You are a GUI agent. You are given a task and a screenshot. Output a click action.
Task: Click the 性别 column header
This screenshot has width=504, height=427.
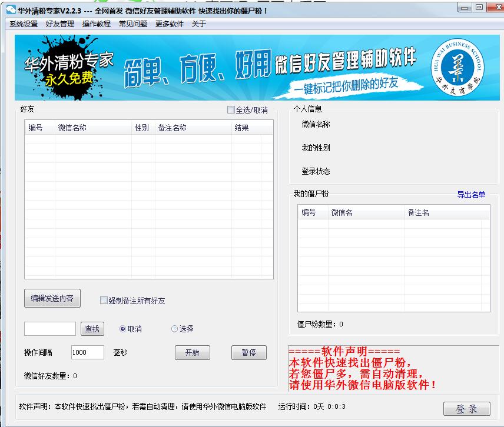(143, 128)
